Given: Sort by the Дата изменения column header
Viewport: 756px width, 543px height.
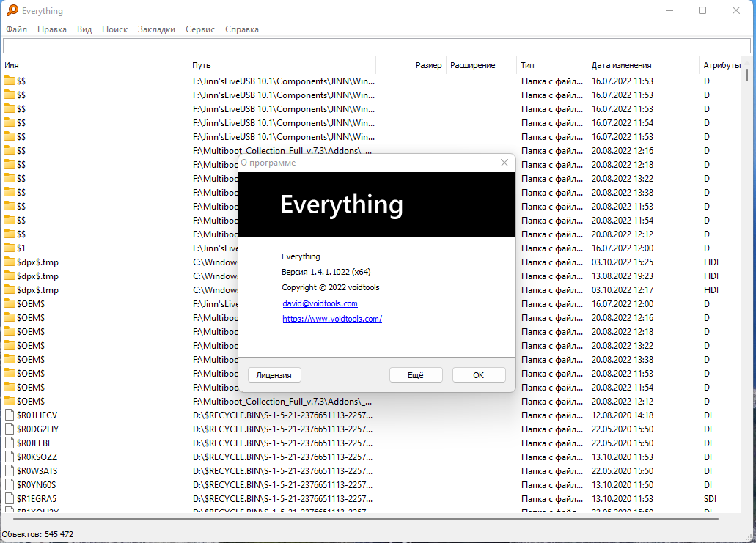Looking at the screenshot, I should pyautogui.click(x=642, y=65).
